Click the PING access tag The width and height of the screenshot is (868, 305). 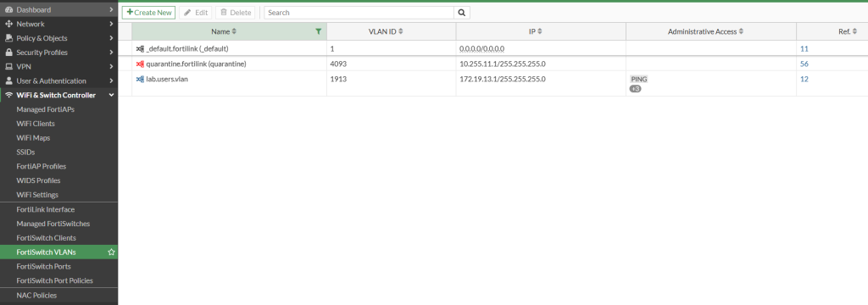[x=639, y=79]
